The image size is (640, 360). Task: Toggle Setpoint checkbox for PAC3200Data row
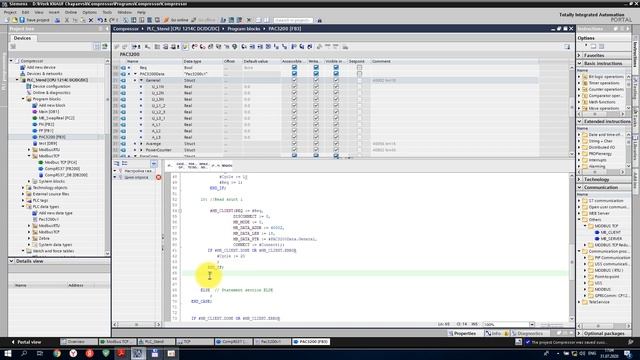pos(359,73)
